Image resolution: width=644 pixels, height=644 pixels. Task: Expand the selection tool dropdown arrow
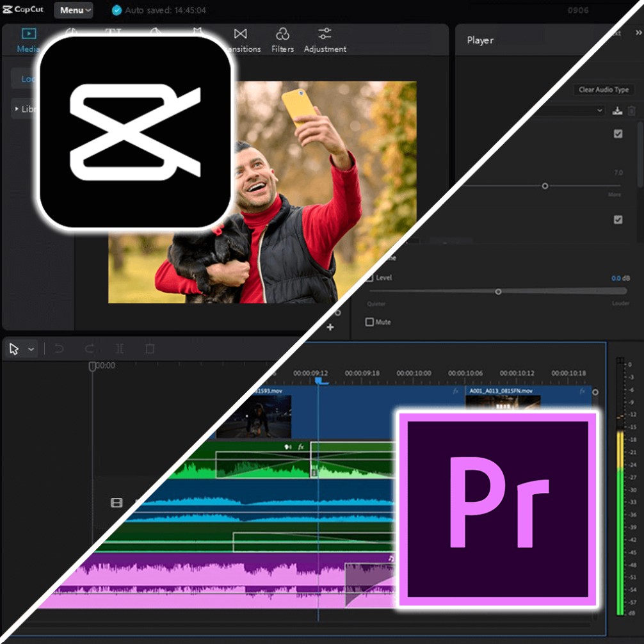coord(31,350)
